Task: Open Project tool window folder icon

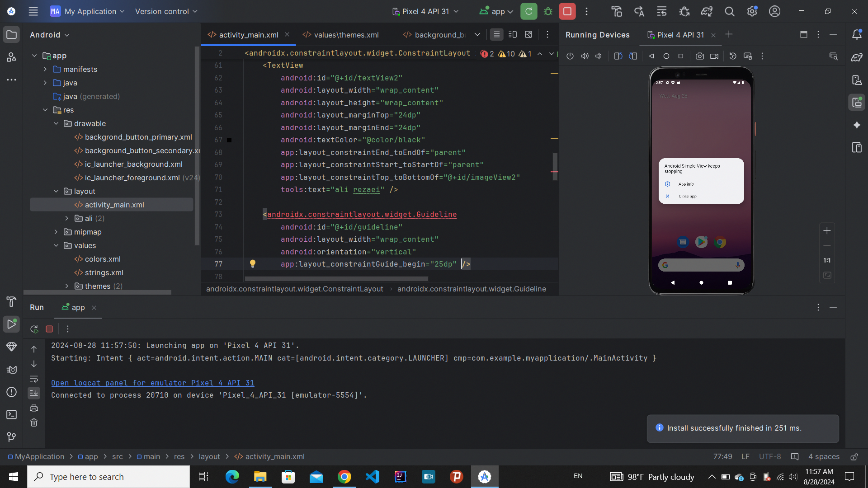Action: pos(11,35)
